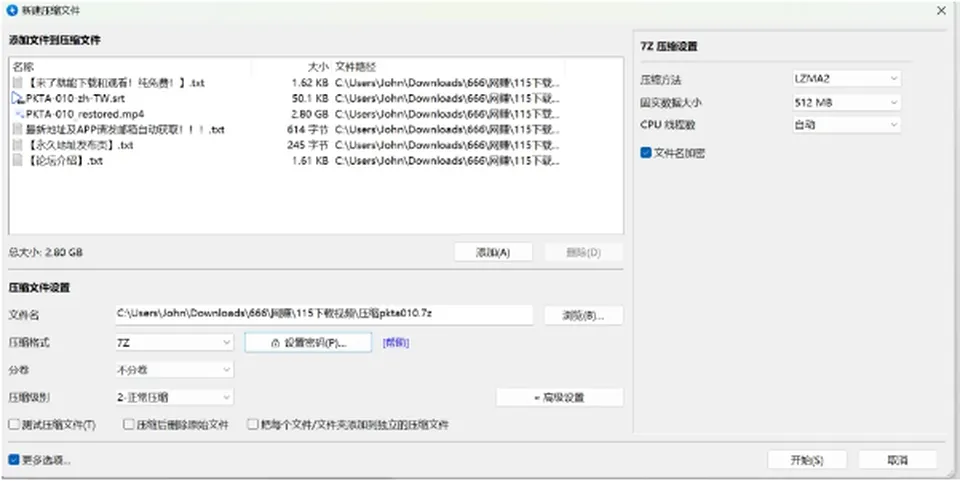The image size is (960, 481).
Task: Click the path cell in the PKTA-010_restored.mp4 row
Action: click(x=448, y=114)
